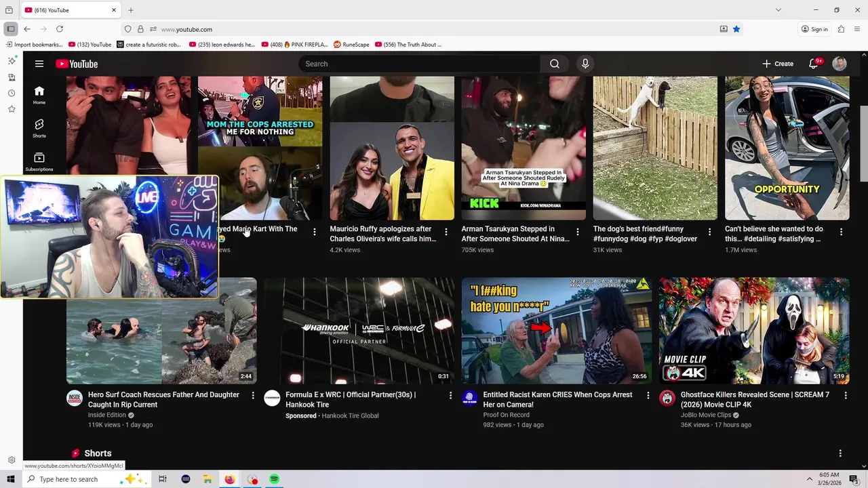Start voice search with the microphone
This screenshot has width=868, height=488.
tap(585, 64)
